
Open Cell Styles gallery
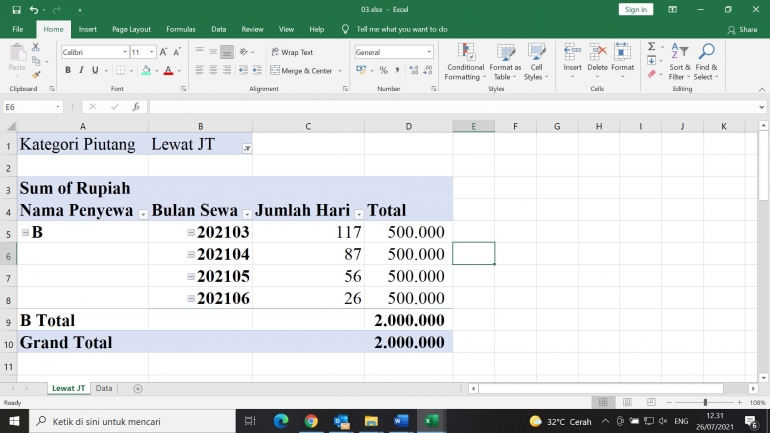pos(535,62)
